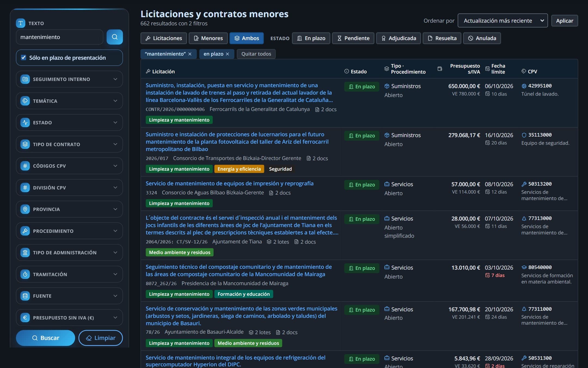Click the search text field with mantenimiento
This screenshot has height=368, width=588.
[x=60, y=37]
